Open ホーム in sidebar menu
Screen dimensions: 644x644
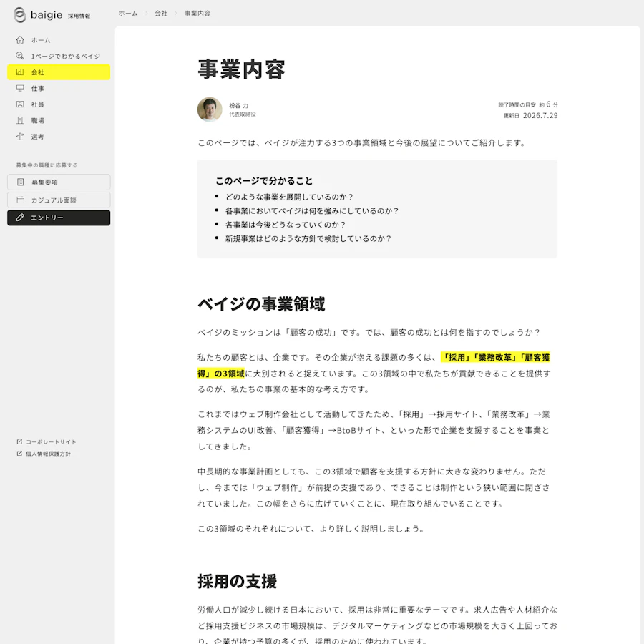59,40
